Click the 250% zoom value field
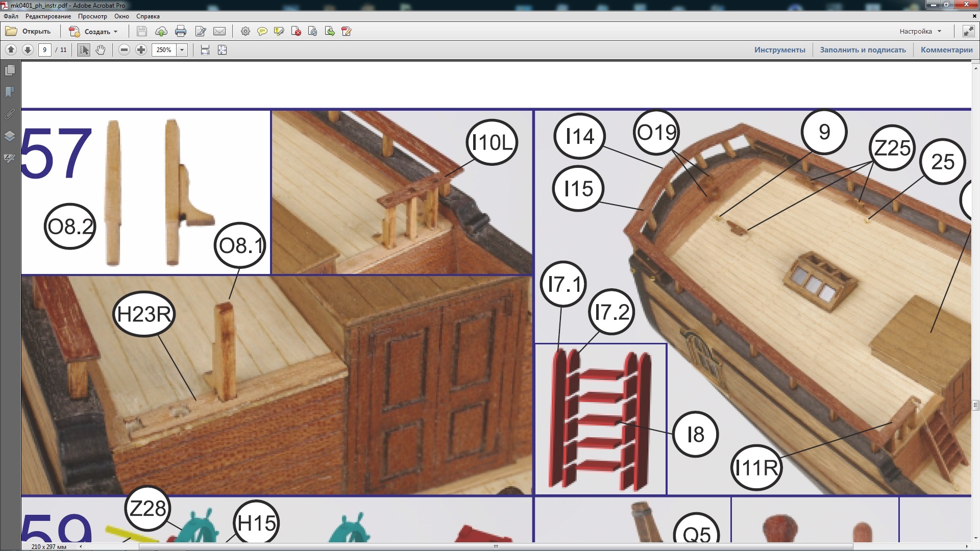The height and width of the screenshot is (551, 980). click(164, 49)
